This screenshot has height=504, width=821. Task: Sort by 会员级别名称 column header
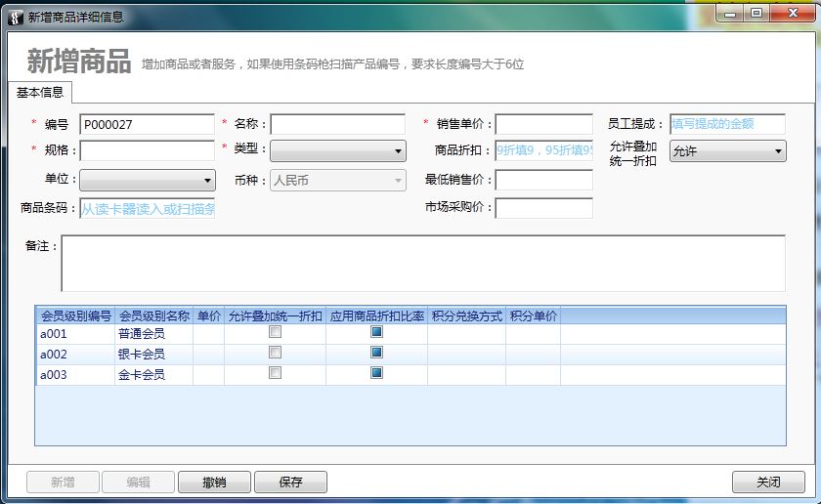[x=153, y=316]
